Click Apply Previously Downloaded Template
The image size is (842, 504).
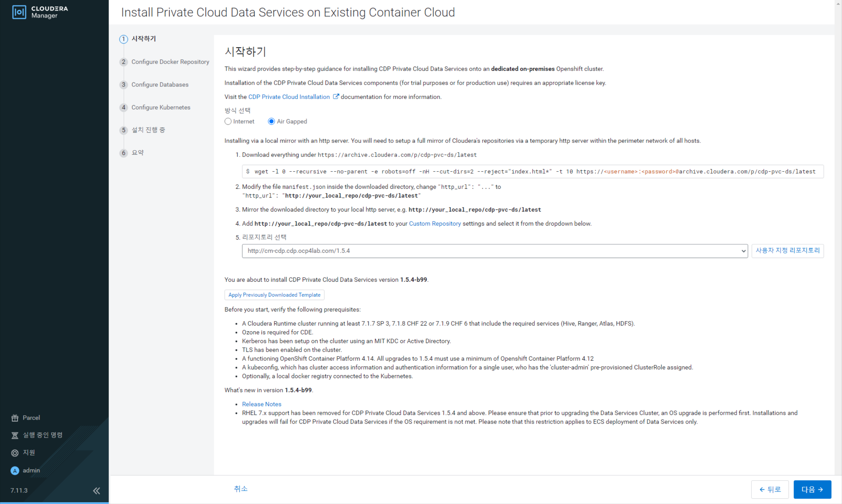pos(274,295)
